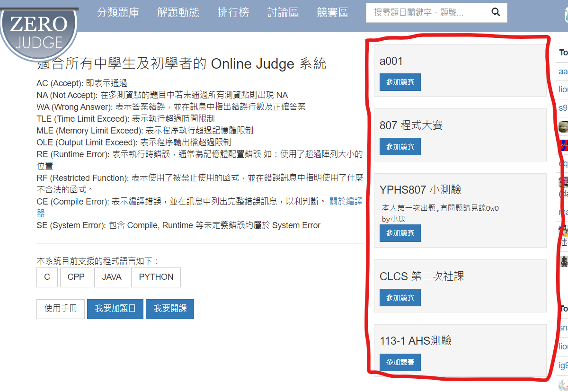Select the JAVA language button
Image resolution: width=568 pixels, height=392 pixels.
[x=112, y=277]
